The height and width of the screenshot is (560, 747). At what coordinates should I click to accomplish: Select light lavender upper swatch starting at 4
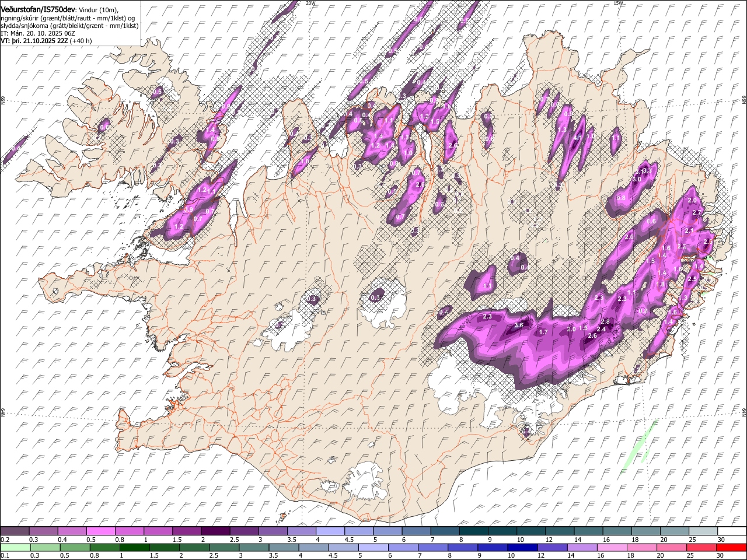(330, 531)
